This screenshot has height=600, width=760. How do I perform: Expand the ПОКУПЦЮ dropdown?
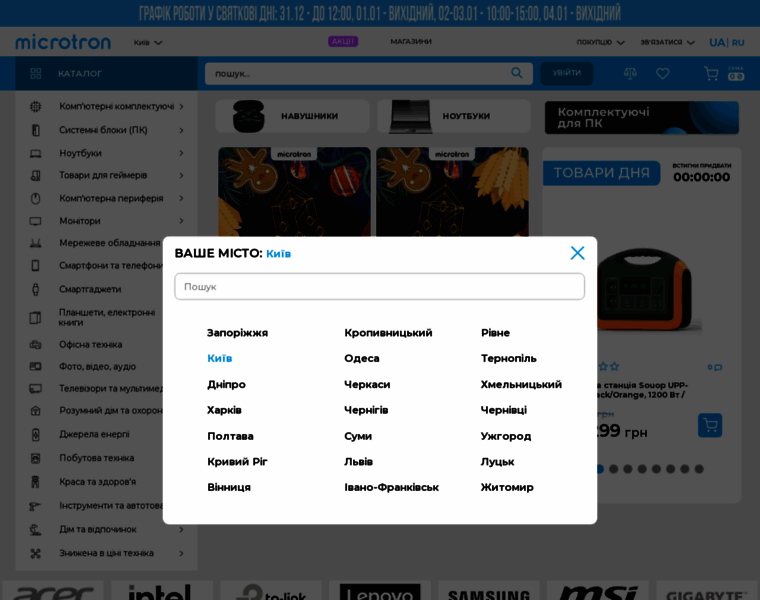point(601,42)
